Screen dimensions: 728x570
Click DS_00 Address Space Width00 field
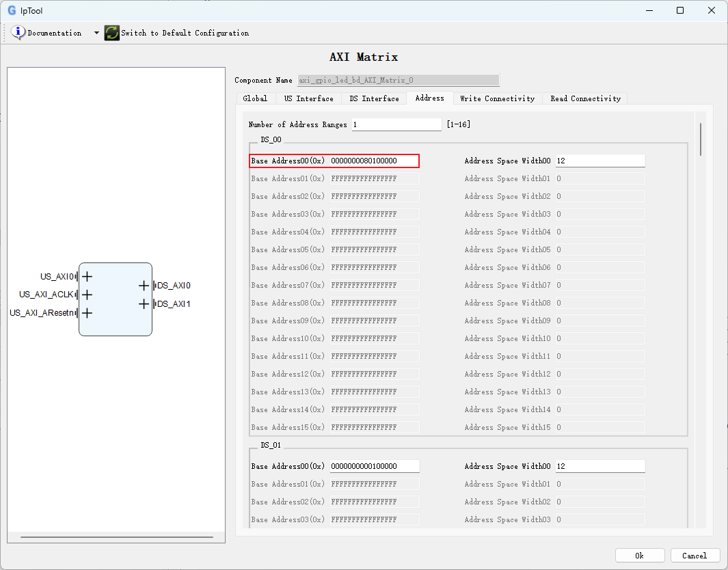point(600,161)
